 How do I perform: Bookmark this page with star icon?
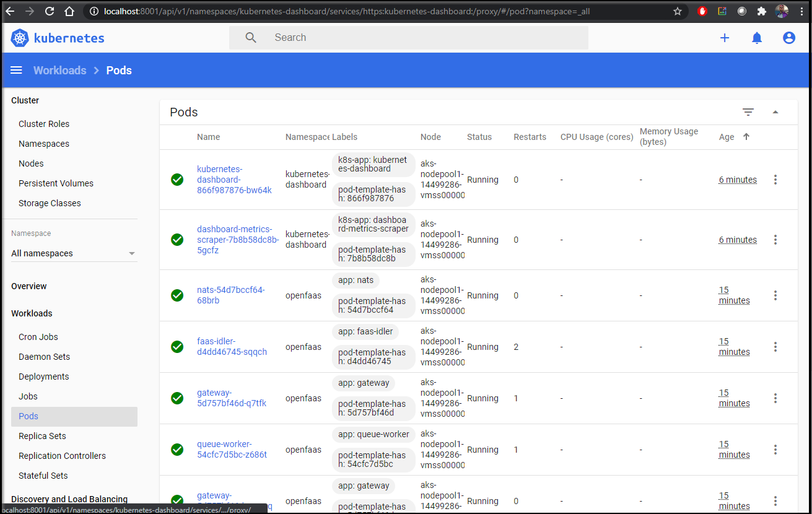coord(678,11)
